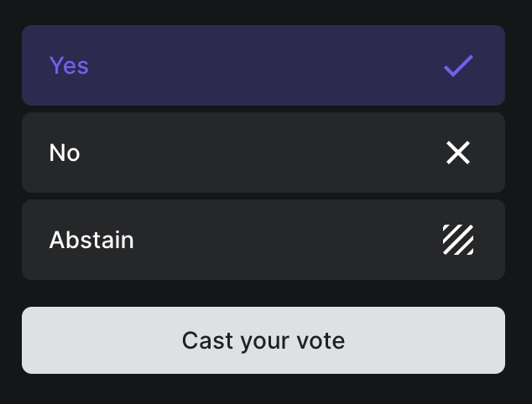Click the "Abstain" label text
This screenshot has width=532, height=404.
91,241
